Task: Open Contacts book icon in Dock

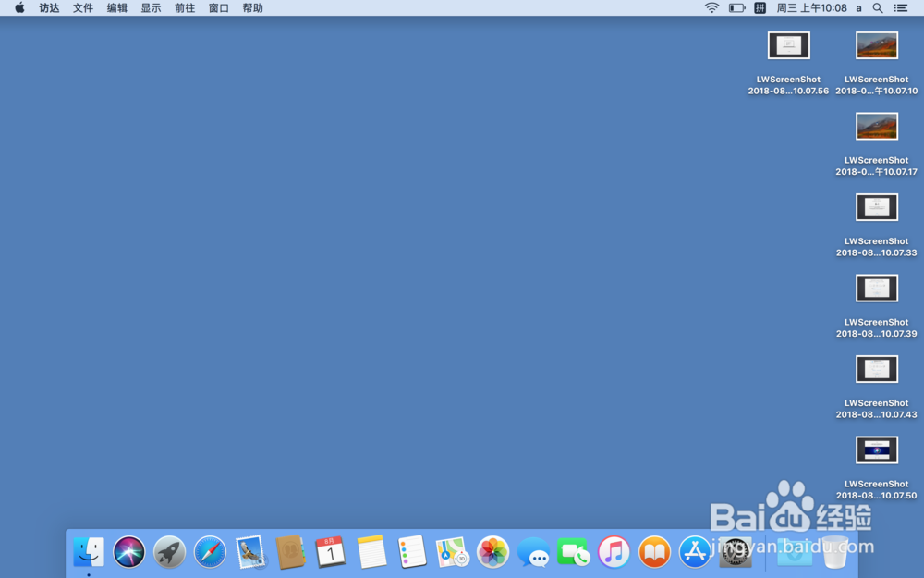Action: [290, 553]
